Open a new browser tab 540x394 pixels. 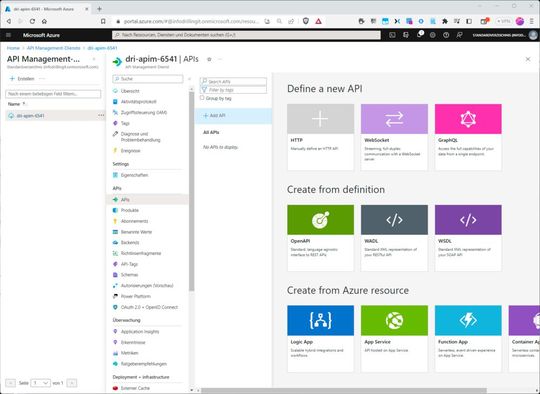pyautogui.click(x=99, y=9)
